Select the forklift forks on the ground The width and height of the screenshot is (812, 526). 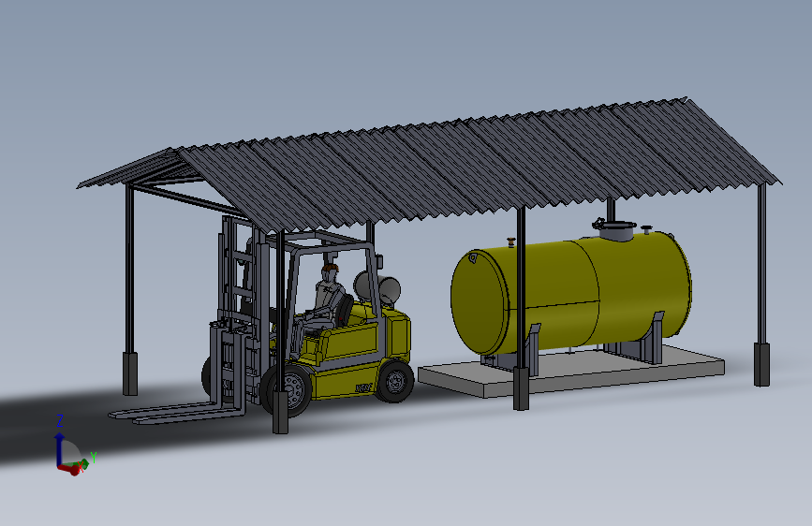[x=176, y=413]
